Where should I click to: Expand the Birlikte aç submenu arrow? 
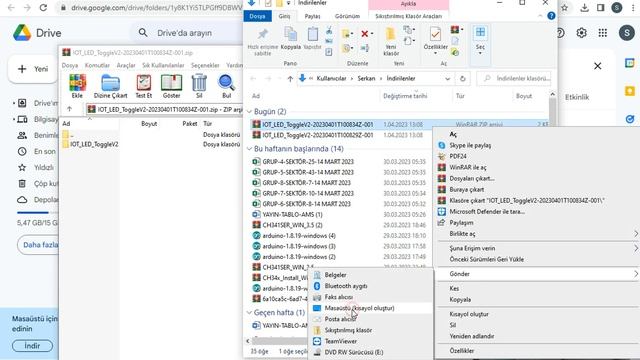click(636, 233)
